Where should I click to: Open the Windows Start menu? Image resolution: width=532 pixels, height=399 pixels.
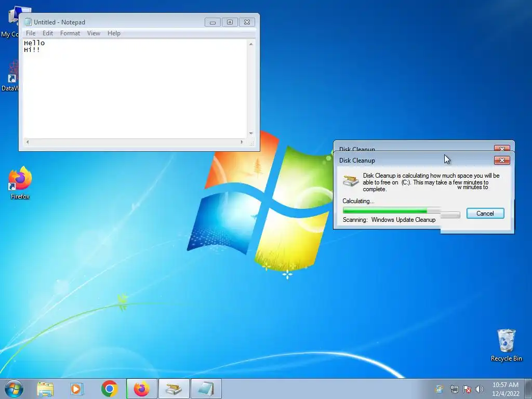14,389
